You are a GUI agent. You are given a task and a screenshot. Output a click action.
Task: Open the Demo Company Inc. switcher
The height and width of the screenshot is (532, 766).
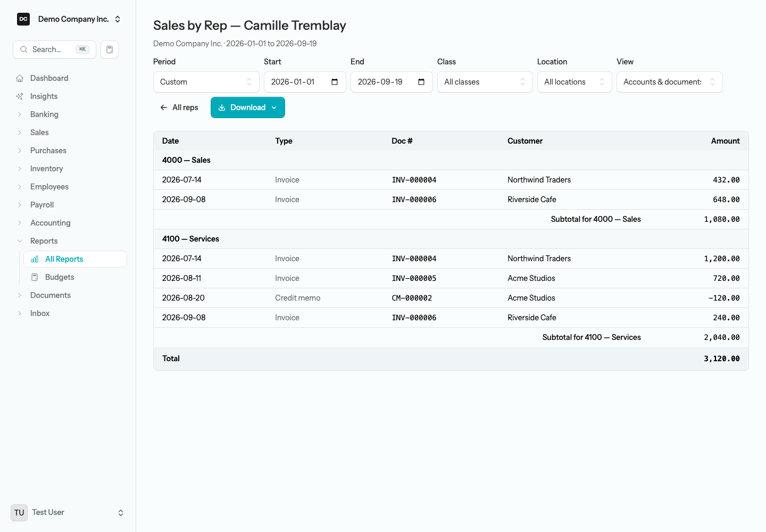click(x=69, y=19)
